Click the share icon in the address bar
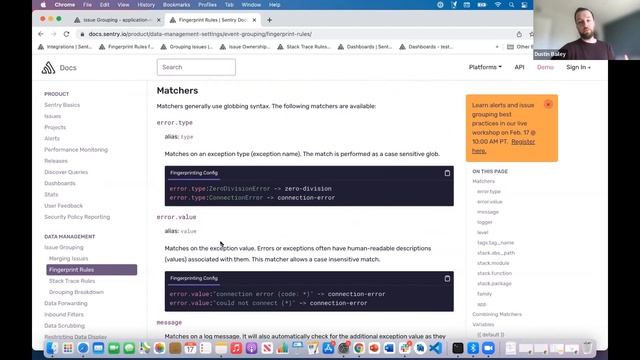 (x=519, y=34)
